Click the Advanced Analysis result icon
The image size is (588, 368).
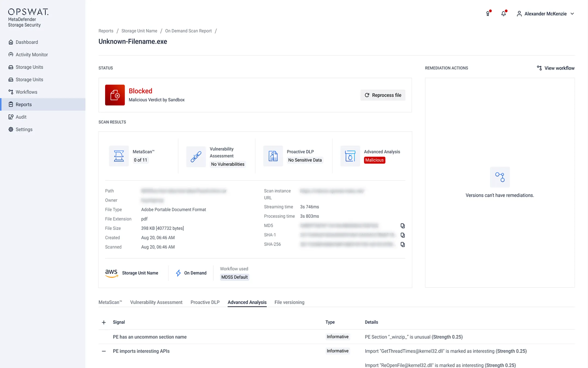pyautogui.click(x=350, y=156)
